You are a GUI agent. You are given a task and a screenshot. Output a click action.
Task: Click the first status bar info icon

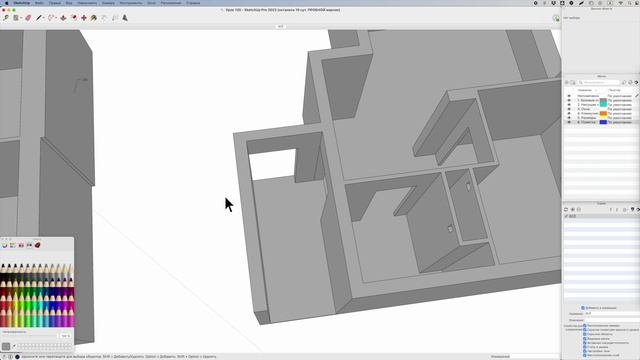pos(11,357)
